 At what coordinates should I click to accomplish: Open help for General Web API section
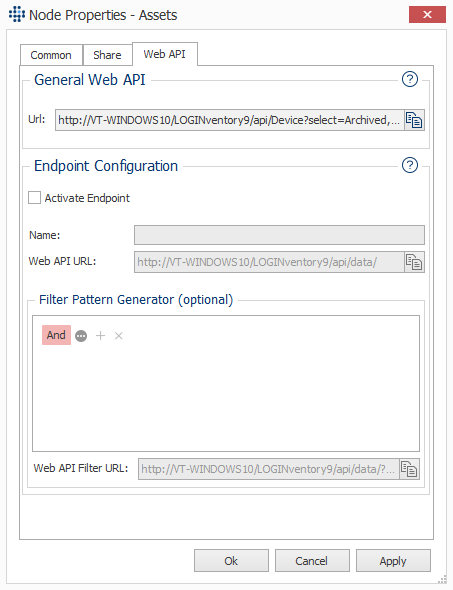pos(410,79)
